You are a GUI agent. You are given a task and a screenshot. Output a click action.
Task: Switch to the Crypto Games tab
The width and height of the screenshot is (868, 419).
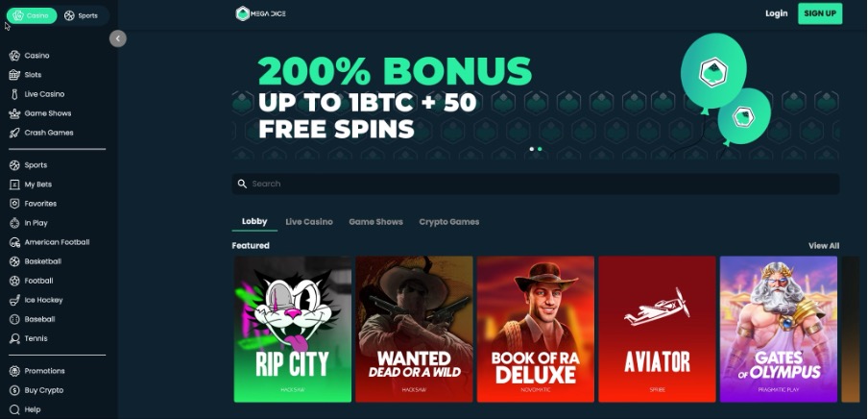[x=449, y=222]
